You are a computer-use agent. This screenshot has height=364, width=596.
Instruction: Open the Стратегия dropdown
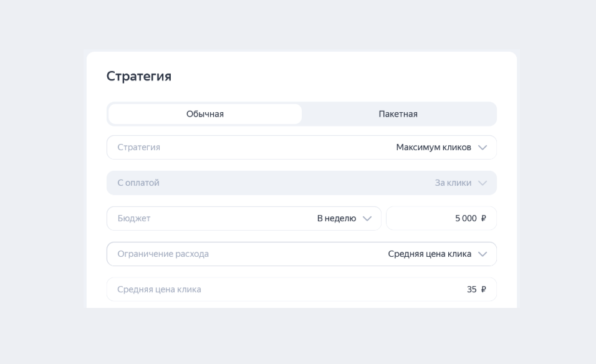[301, 147]
